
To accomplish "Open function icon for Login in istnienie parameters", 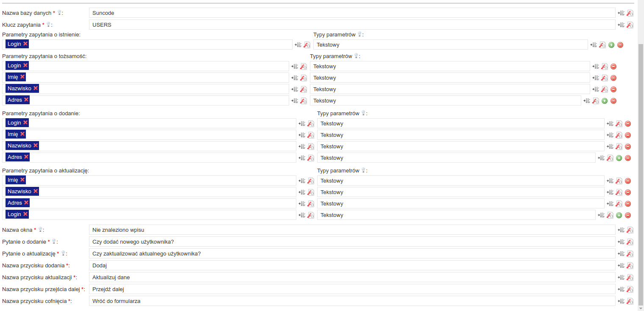I will tap(307, 45).
